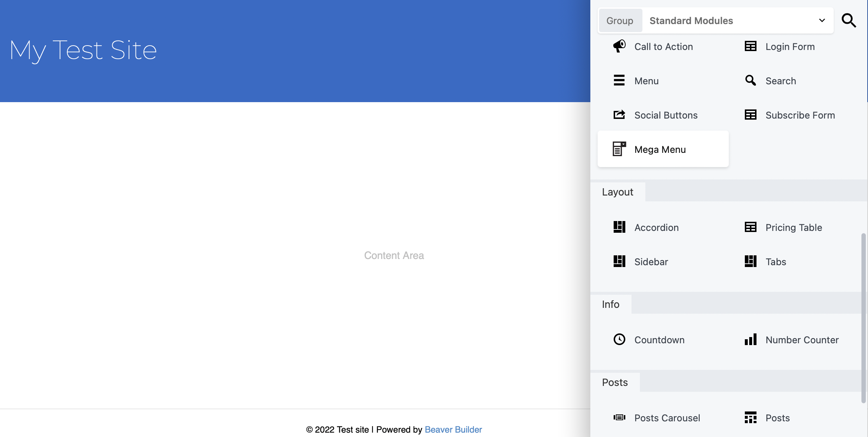868x437 pixels.
Task: Pick the Mega Menu module icon
Action: point(619,149)
